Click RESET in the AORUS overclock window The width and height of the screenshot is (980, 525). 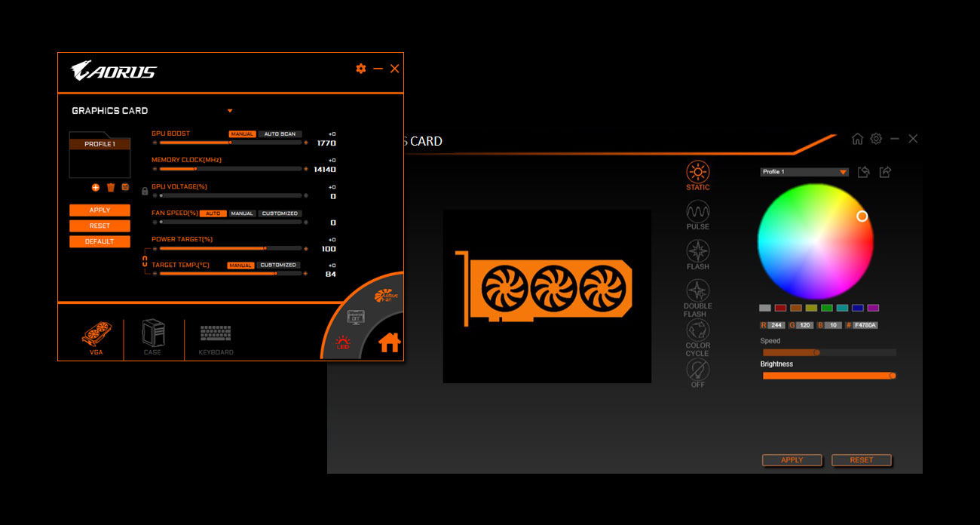pos(100,226)
